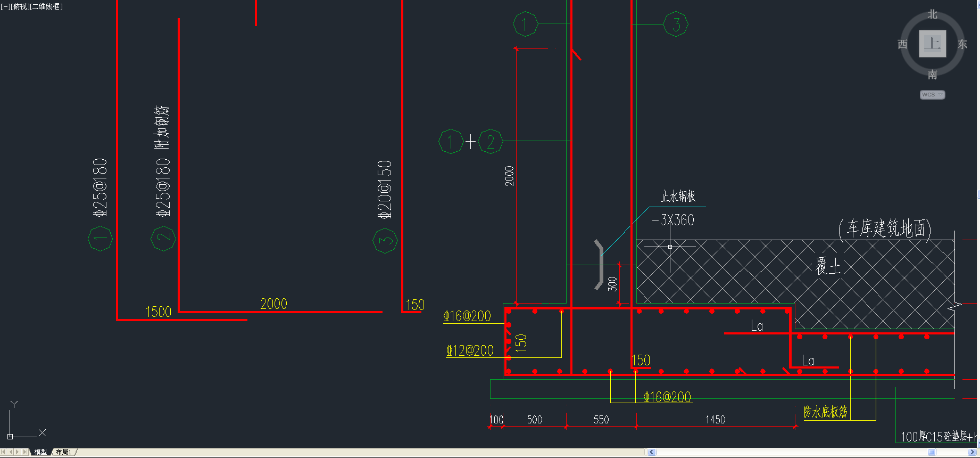Select the 550 bottom dimension text
980x458 pixels.
click(601, 420)
